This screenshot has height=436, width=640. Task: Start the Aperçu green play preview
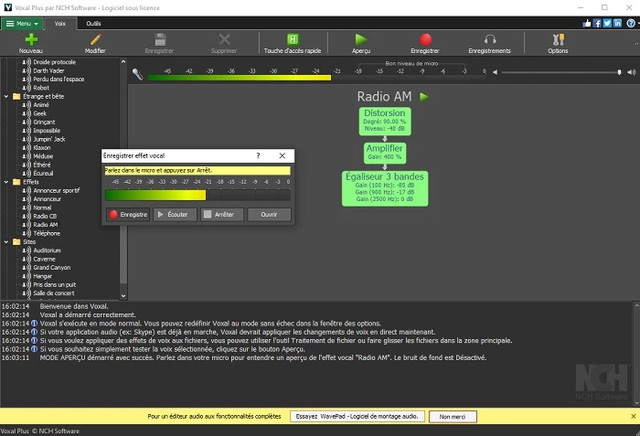pos(361,39)
